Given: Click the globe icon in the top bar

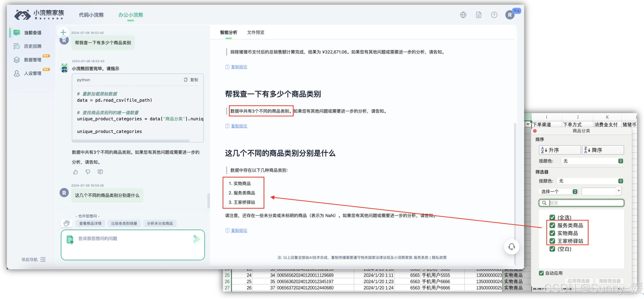Looking at the screenshot, I should (463, 15).
